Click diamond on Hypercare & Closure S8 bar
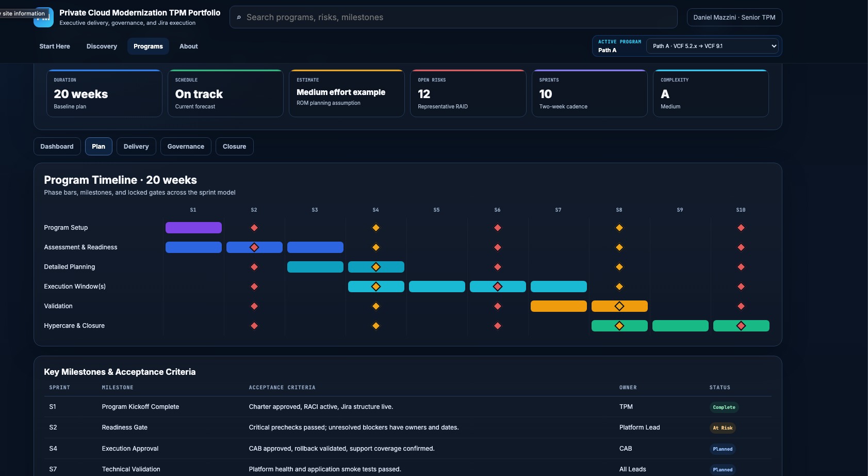 point(619,326)
